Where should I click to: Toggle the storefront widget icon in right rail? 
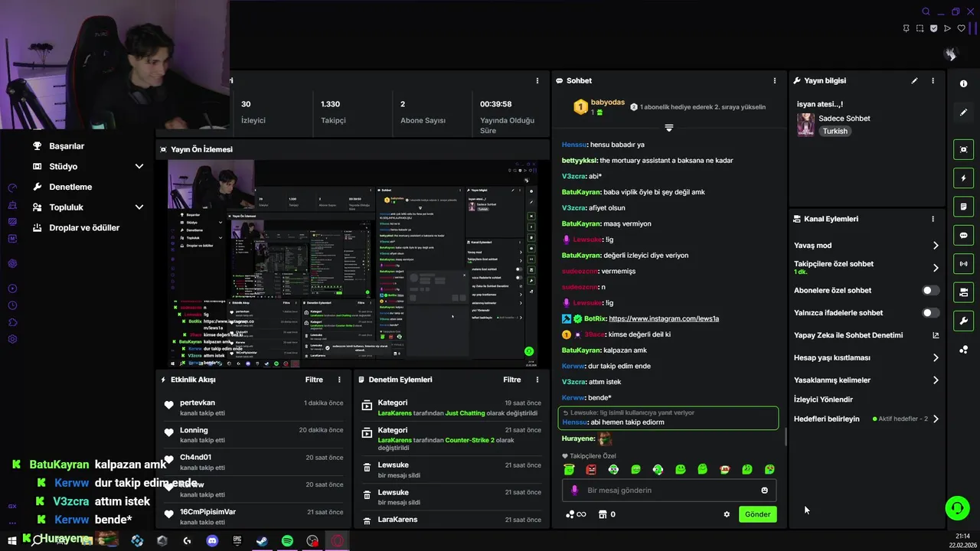click(963, 292)
